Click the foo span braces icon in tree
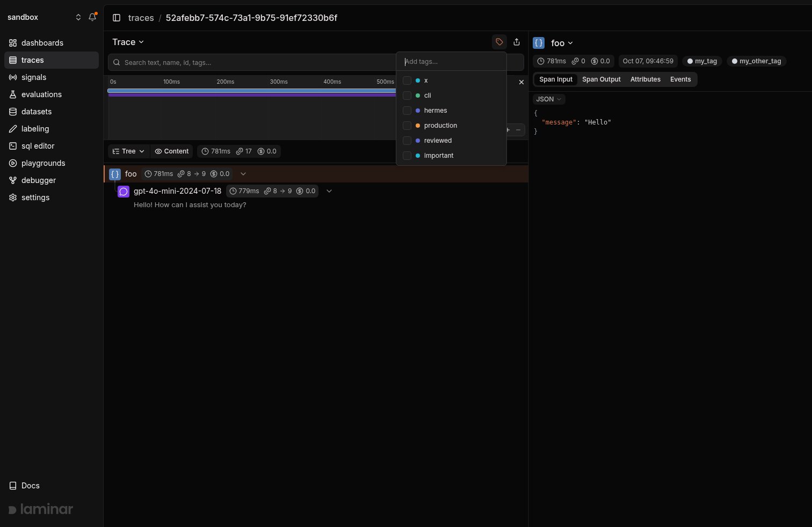The height and width of the screenshot is (527, 812). (115, 174)
